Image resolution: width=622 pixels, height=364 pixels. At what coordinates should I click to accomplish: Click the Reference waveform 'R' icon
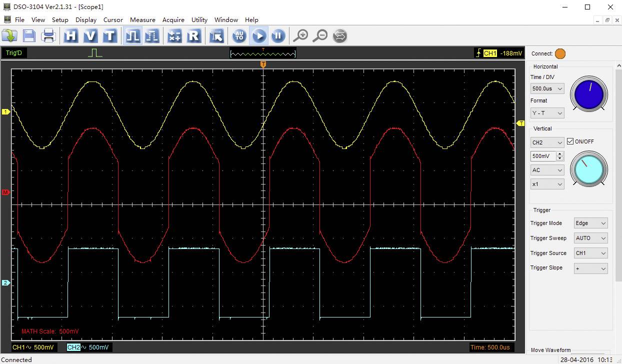[x=194, y=35]
